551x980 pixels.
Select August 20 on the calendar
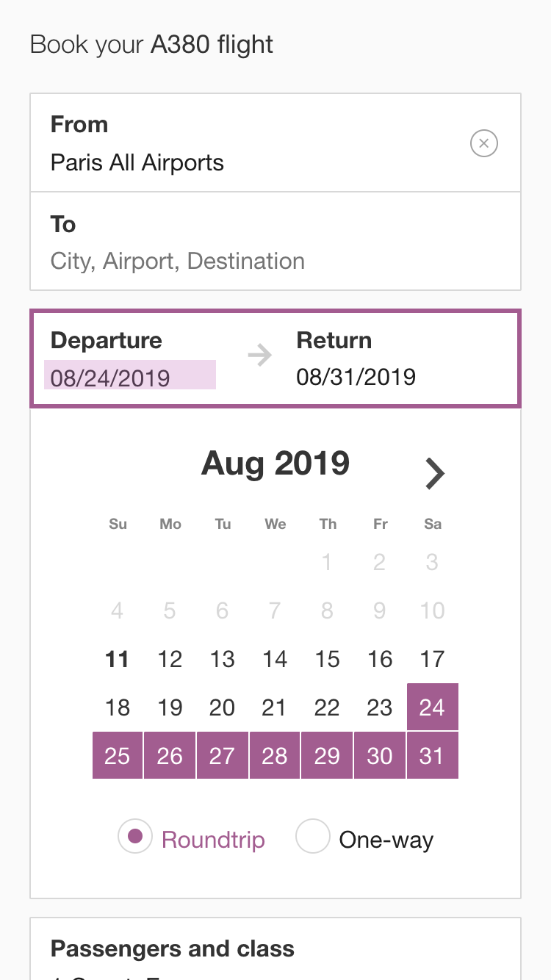222,707
